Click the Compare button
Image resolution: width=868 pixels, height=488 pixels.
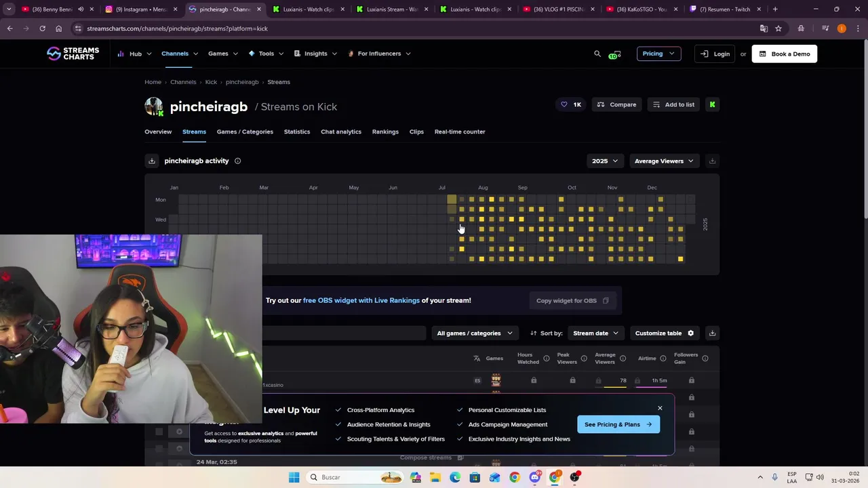[616, 104]
